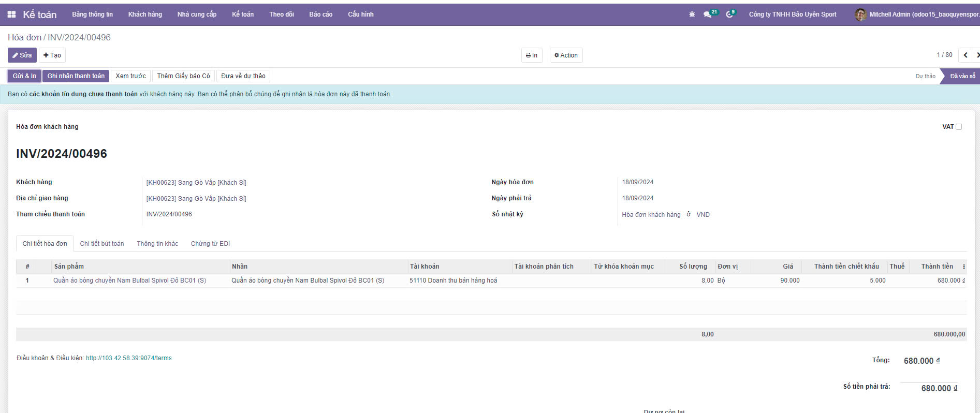This screenshot has width=980, height=413.
Task: Go to previous record with left chevron
Action: [x=966, y=55]
